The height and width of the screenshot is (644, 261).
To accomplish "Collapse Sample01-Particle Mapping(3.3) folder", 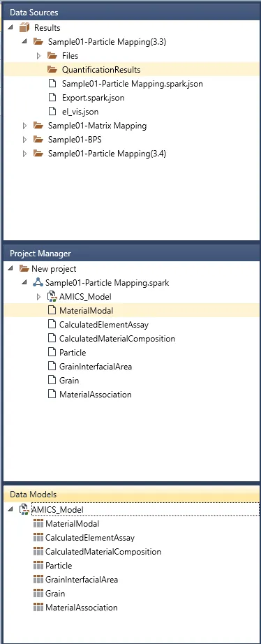I will tap(24, 41).
